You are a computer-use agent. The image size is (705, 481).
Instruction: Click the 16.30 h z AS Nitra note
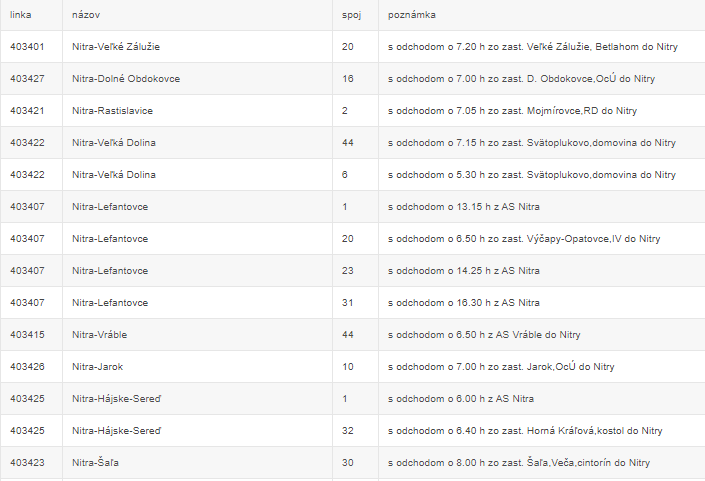point(464,303)
